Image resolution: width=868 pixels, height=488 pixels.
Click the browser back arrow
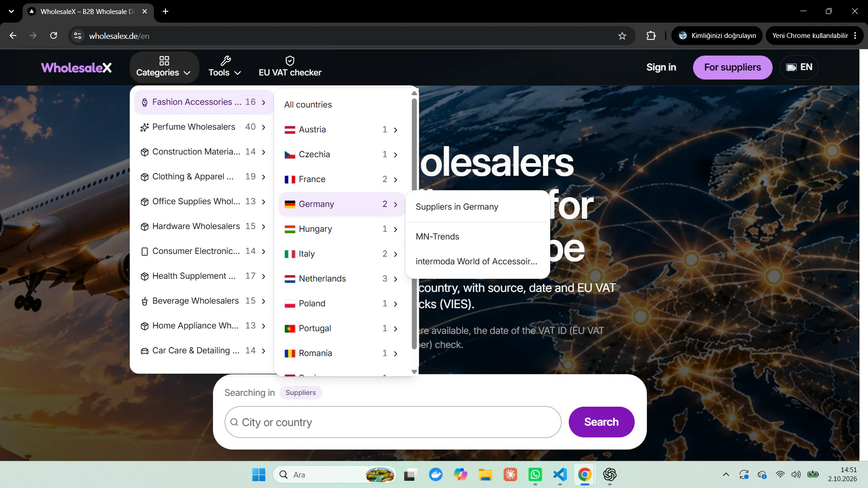click(x=13, y=36)
